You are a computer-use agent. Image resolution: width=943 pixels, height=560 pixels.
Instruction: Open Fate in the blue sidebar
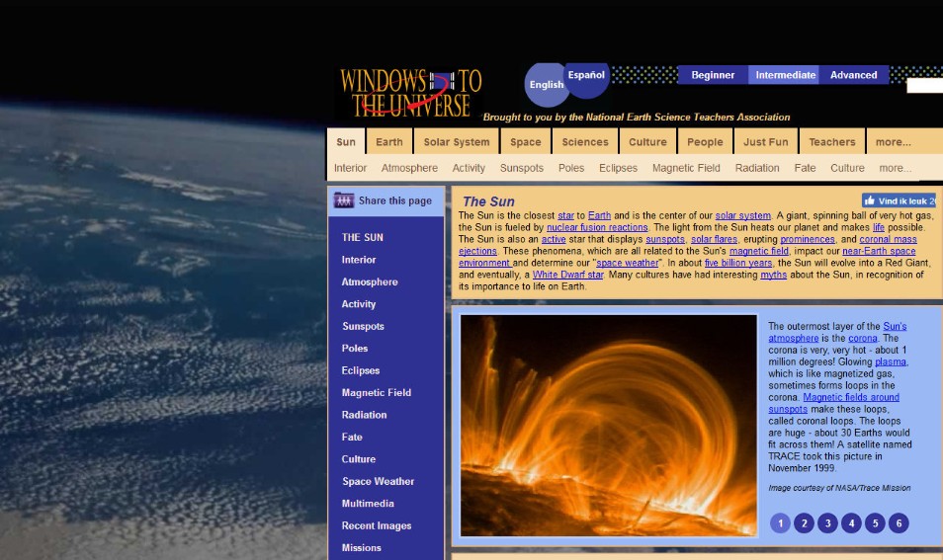[352, 438]
